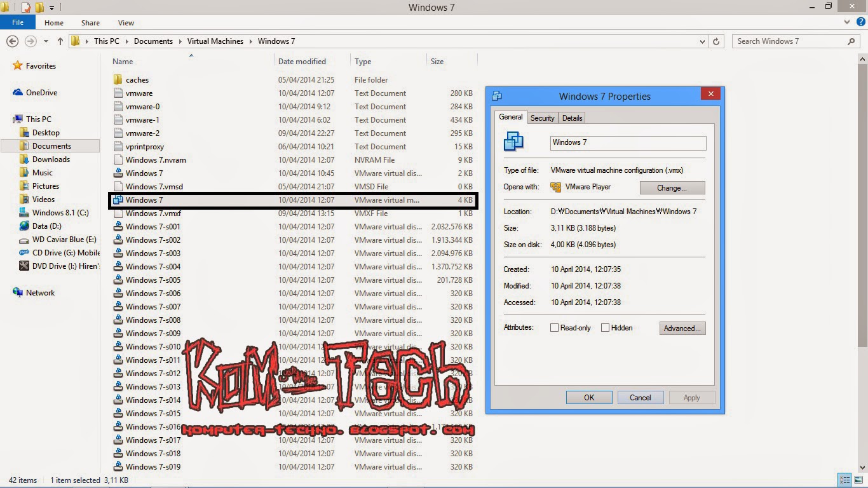Click the caches folder icon
This screenshot has height=488, width=868.
pyautogui.click(x=118, y=80)
